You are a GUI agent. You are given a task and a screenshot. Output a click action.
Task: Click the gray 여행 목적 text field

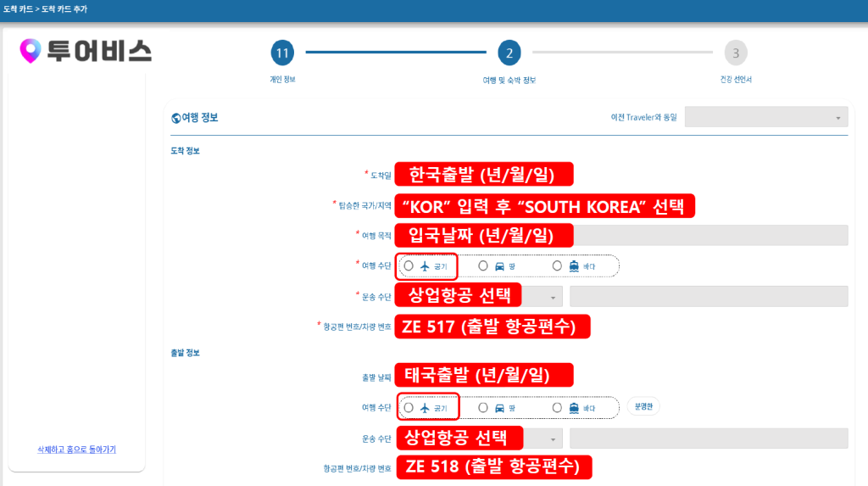(712, 235)
